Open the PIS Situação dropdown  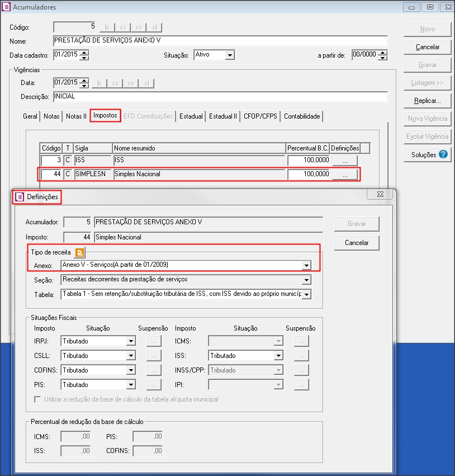click(x=131, y=385)
